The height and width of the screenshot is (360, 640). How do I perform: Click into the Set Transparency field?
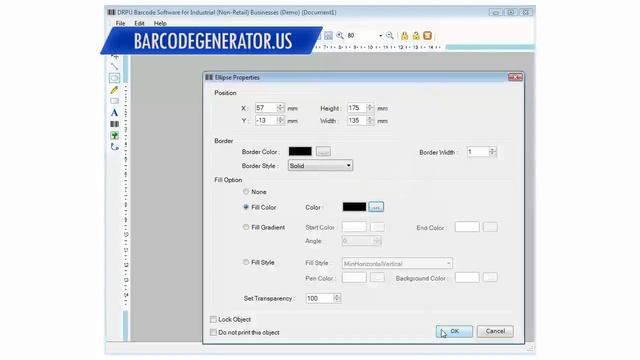320,298
